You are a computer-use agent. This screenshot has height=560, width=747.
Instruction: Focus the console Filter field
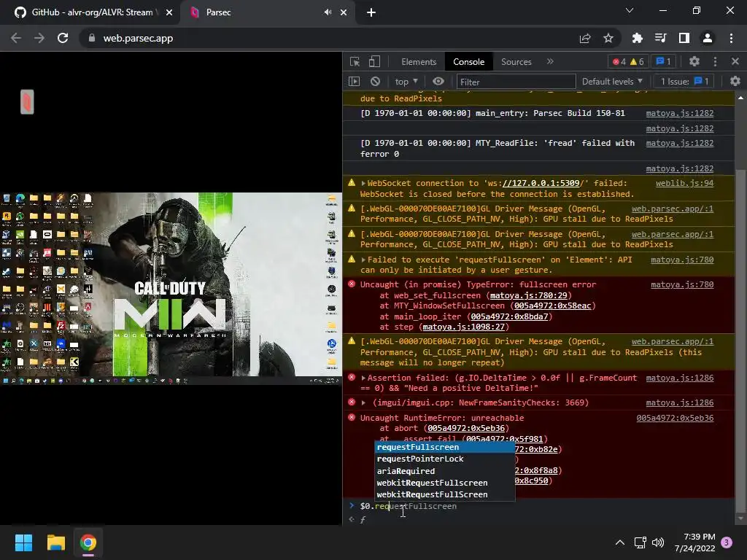(516, 82)
